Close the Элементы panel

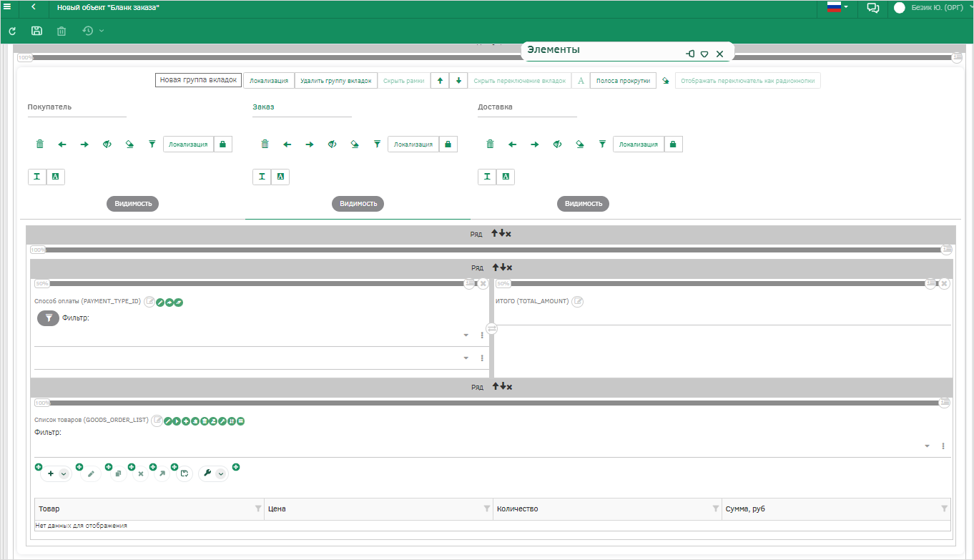[x=719, y=54]
